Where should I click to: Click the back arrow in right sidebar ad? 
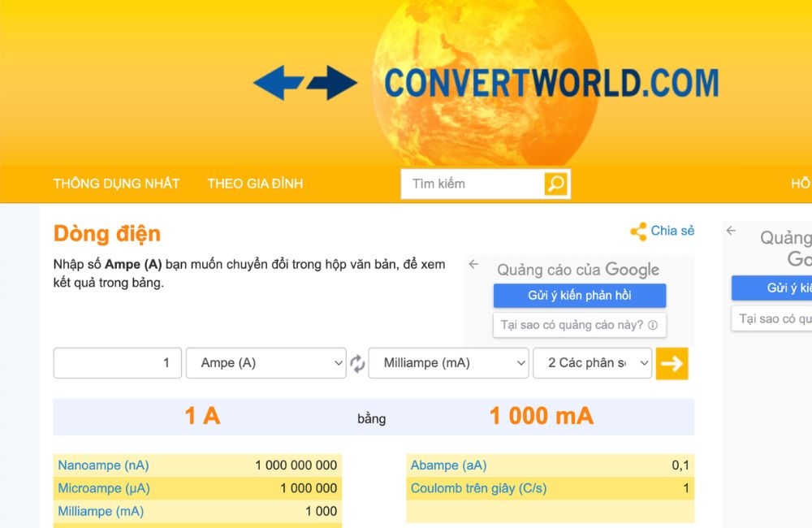(x=731, y=231)
